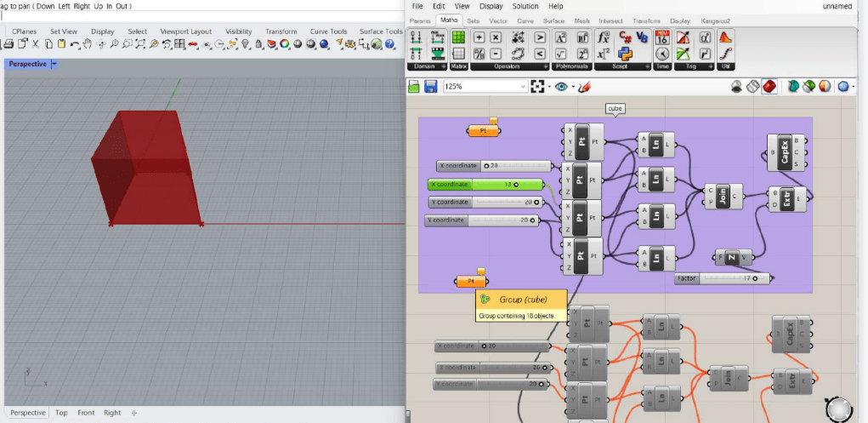
Task: Click the Rhino lightbulb visibility icon
Action: tap(246, 43)
